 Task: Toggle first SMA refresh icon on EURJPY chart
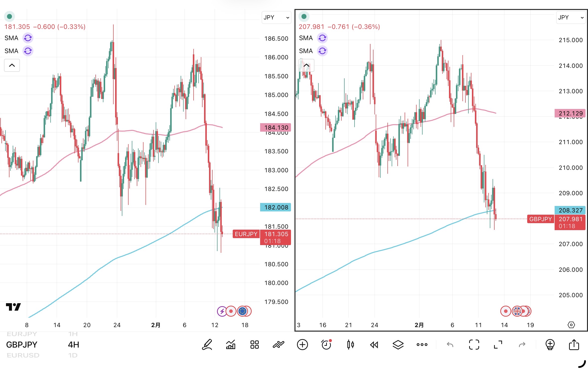pyautogui.click(x=28, y=38)
